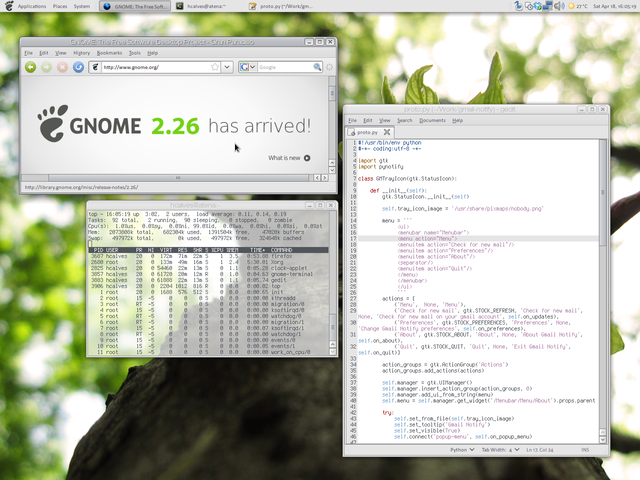
Task: Open Firefox Bookmarks menu
Action: 109,53
